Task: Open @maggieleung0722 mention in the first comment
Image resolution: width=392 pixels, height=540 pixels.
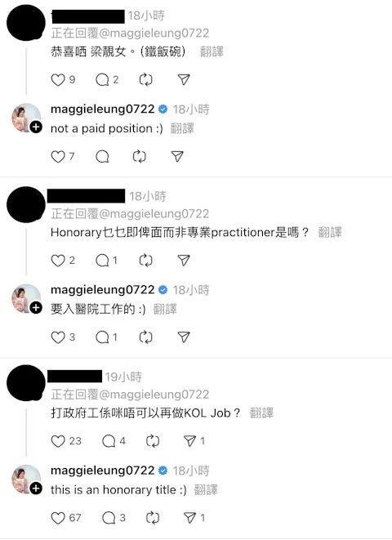Action: [x=154, y=33]
